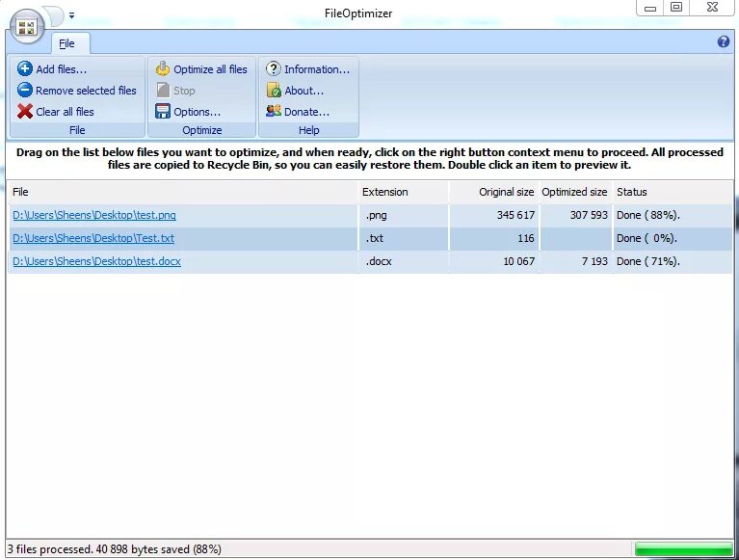Image resolution: width=739 pixels, height=560 pixels.
Task: Open the test.docx file link
Action: (x=96, y=261)
